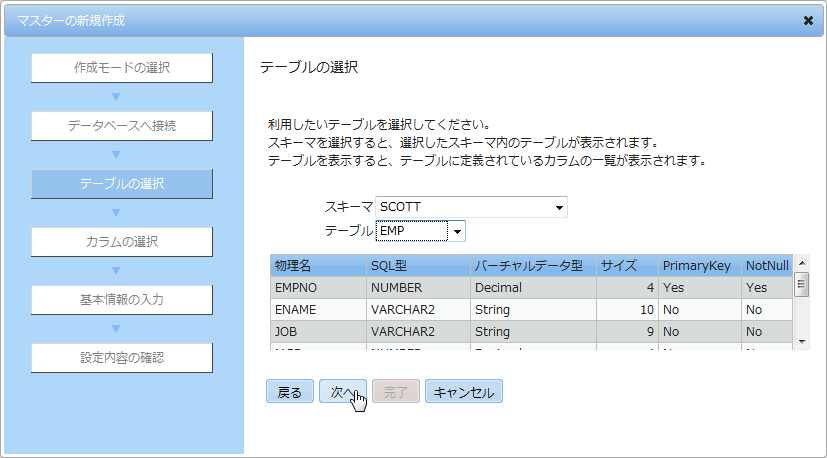Image resolution: width=827 pixels, height=458 pixels.
Task: Click the 物理名 column header
Action: click(318, 266)
